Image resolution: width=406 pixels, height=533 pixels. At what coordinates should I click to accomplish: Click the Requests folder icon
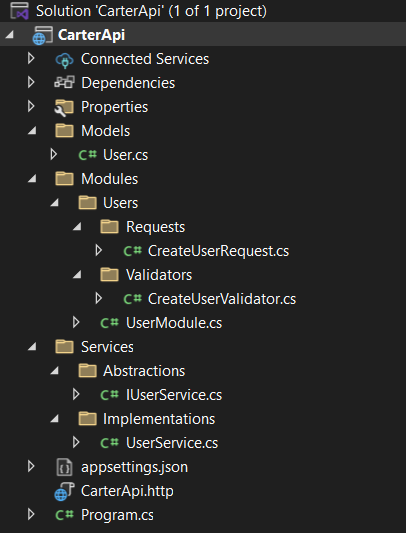[109, 226]
